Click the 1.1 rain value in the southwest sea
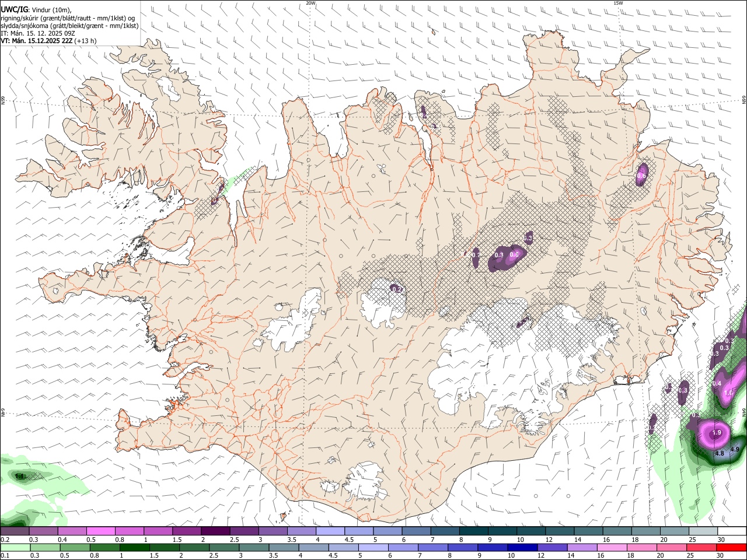Viewport: 747px width, 560px height. coord(20,477)
